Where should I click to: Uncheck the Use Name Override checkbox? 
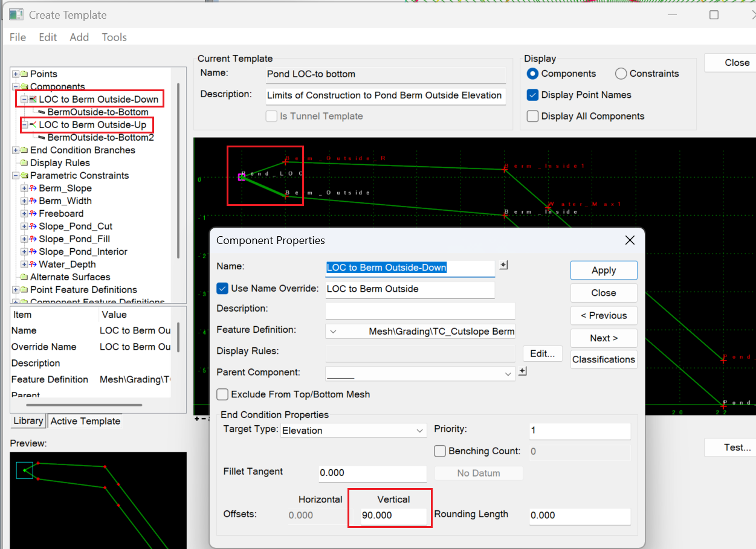[222, 289]
